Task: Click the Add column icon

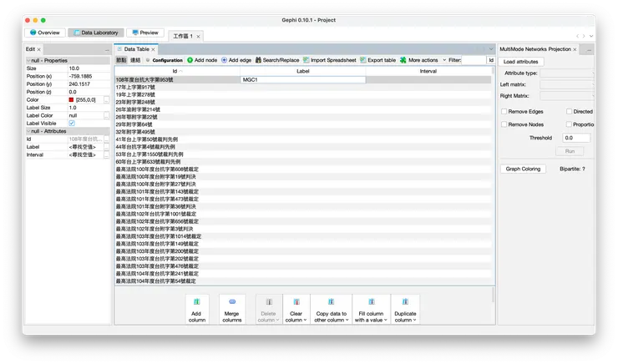Action: (x=196, y=301)
